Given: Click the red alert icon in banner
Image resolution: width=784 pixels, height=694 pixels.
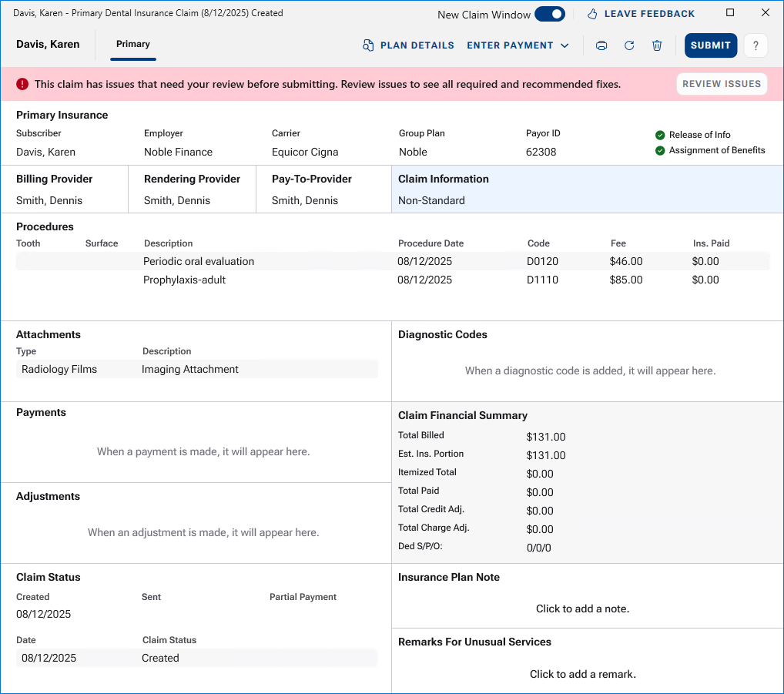Looking at the screenshot, I should tap(22, 84).
